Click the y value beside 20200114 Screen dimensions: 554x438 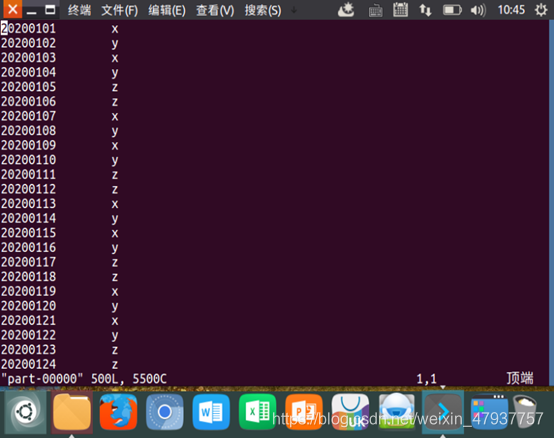[x=115, y=219]
